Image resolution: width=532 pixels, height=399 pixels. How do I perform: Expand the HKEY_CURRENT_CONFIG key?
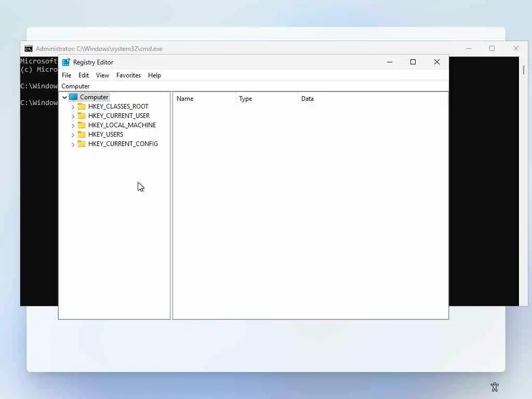[x=73, y=144]
